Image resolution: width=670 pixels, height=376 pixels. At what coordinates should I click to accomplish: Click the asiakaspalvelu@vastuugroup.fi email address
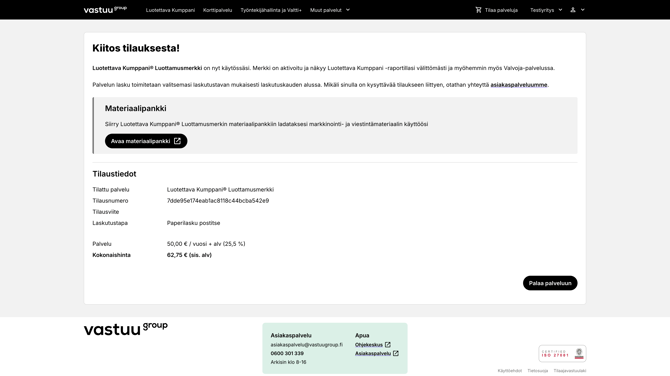[x=306, y=344]
